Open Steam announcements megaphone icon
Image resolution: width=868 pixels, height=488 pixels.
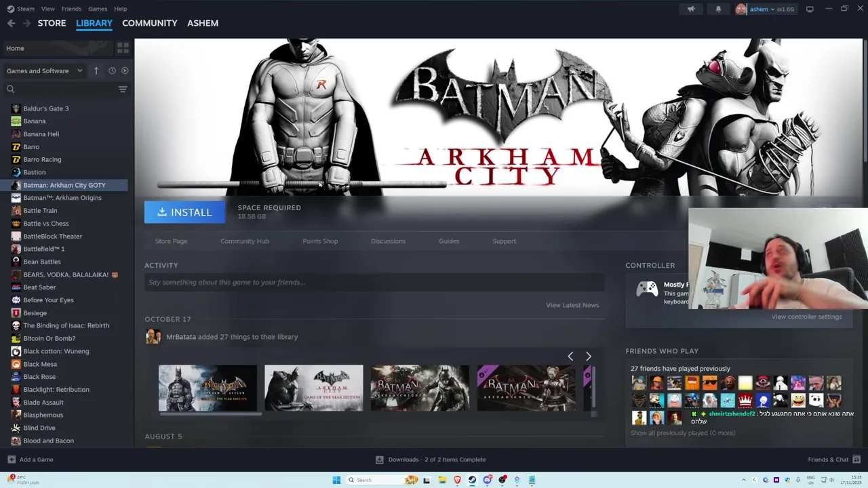pos(691,9)
